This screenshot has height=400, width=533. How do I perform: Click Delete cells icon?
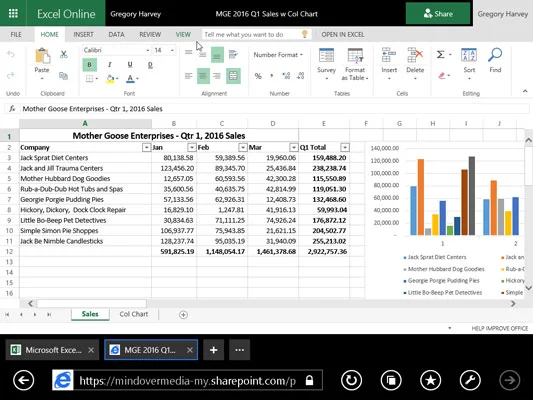point(415,55)
